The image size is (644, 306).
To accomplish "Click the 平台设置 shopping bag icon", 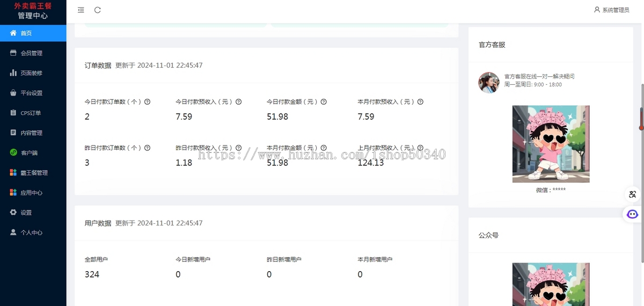I will [13, 93].
